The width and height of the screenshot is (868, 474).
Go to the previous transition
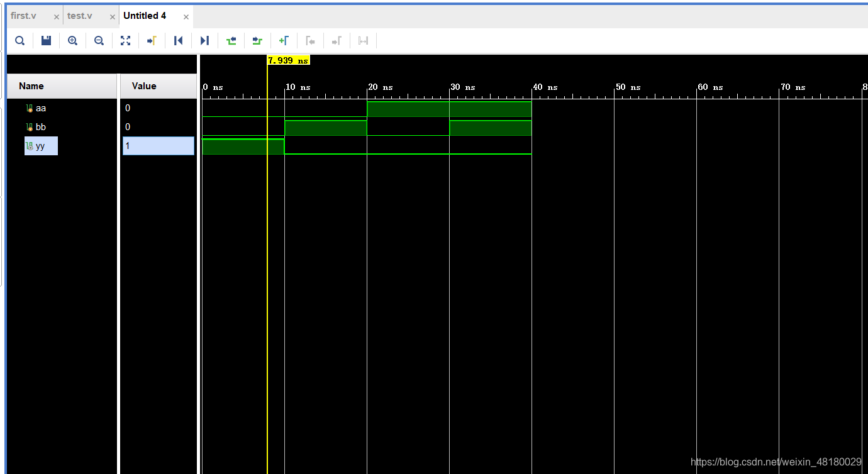point(231,41)
